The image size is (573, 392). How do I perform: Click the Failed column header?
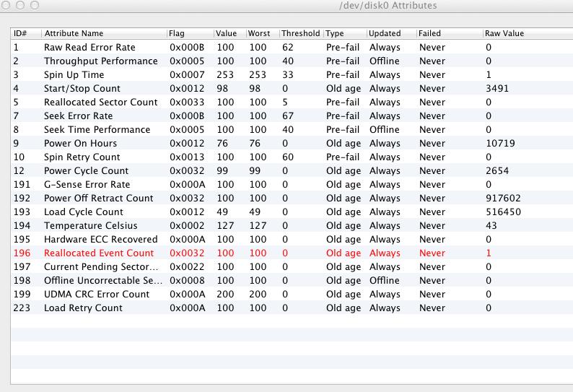[x=450, y=33]
